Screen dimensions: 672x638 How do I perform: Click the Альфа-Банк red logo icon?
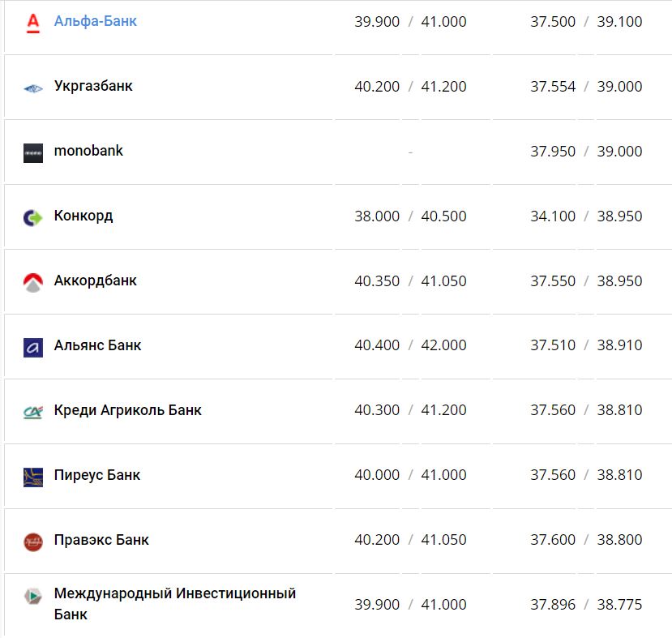coord(33,23)
